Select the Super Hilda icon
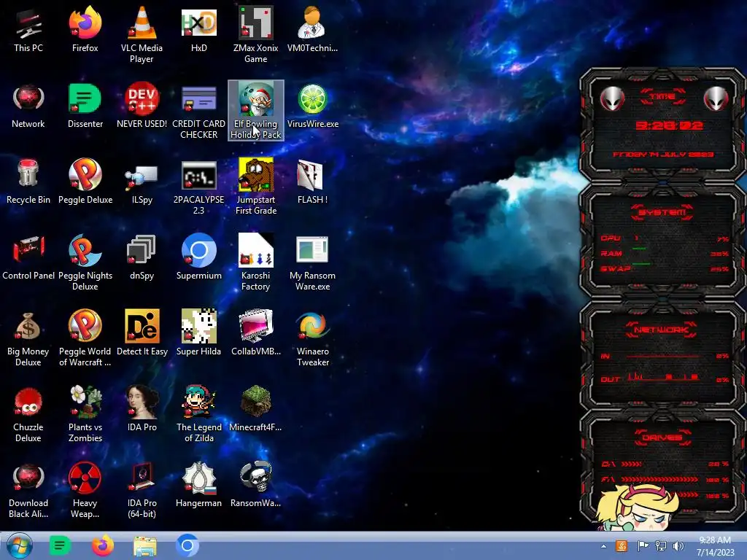The width and height of the screenshot is (747, 560). pos(198,333)
